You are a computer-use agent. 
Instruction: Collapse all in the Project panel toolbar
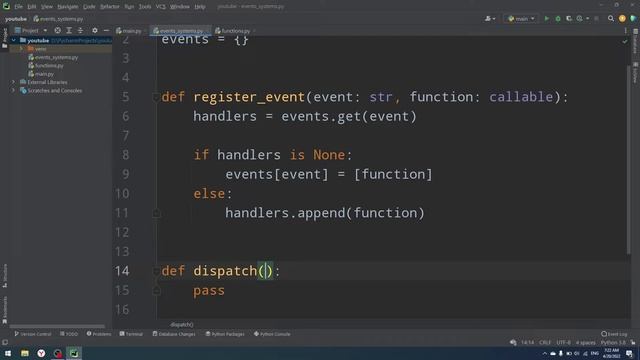[80, 31]
